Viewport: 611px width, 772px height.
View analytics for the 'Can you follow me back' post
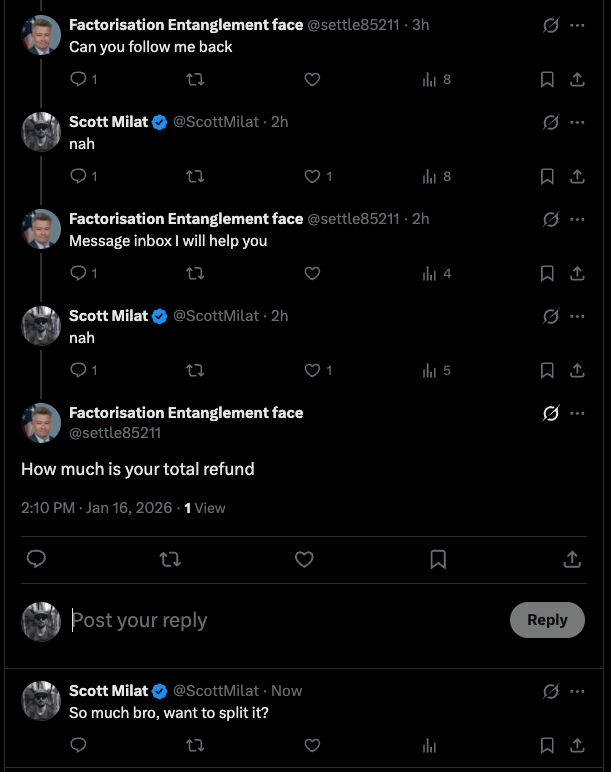tap(430, 79)
